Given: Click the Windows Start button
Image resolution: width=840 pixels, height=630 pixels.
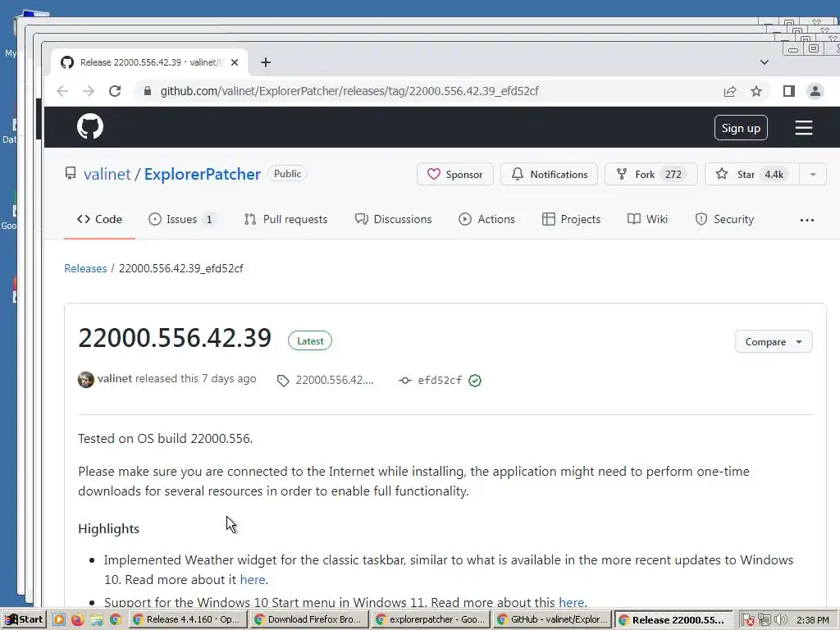Looking at the screenshot, I should [x=24, y=619].
